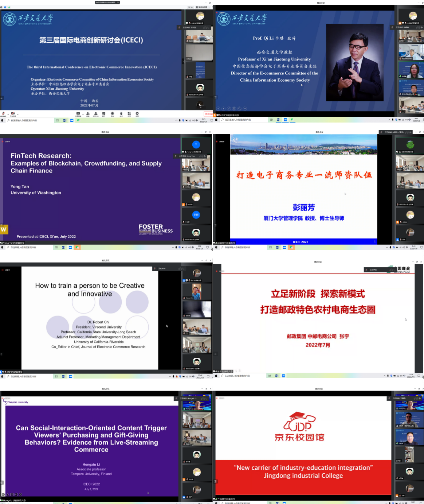424x504 pixels.
Task: Turn on video in the meeting toolbar
Action: coord(13,114)
